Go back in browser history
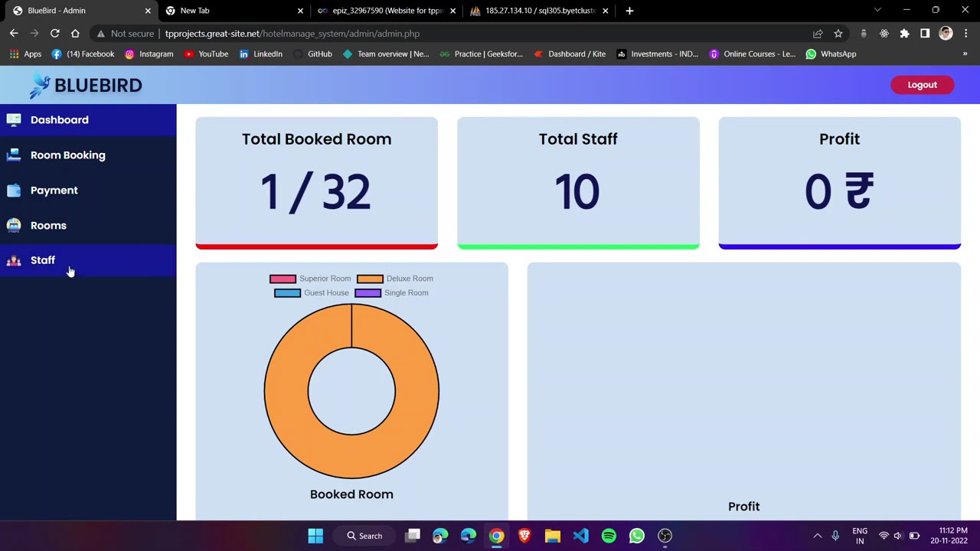This screenshot has width=980, height=551. [14, 34]
